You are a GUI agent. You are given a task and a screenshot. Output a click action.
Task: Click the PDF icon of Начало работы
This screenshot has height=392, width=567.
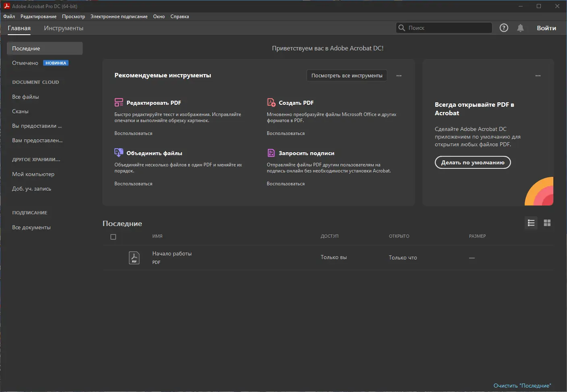coord(134,257)
